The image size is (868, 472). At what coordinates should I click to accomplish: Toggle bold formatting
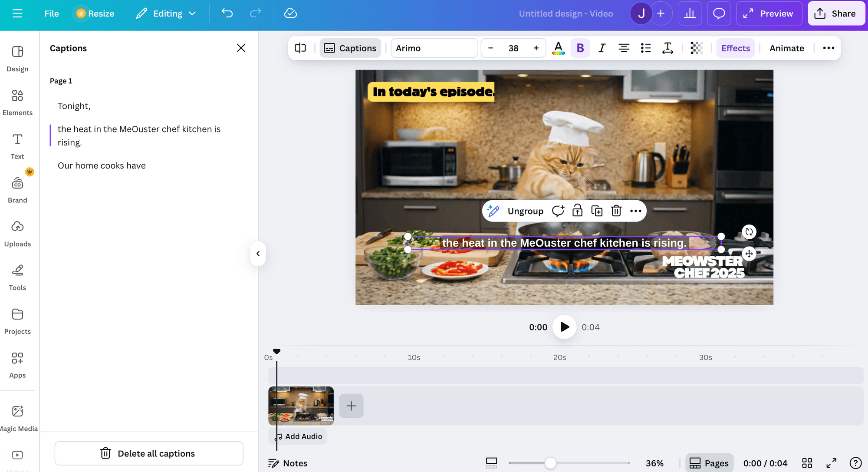(580, 48)
